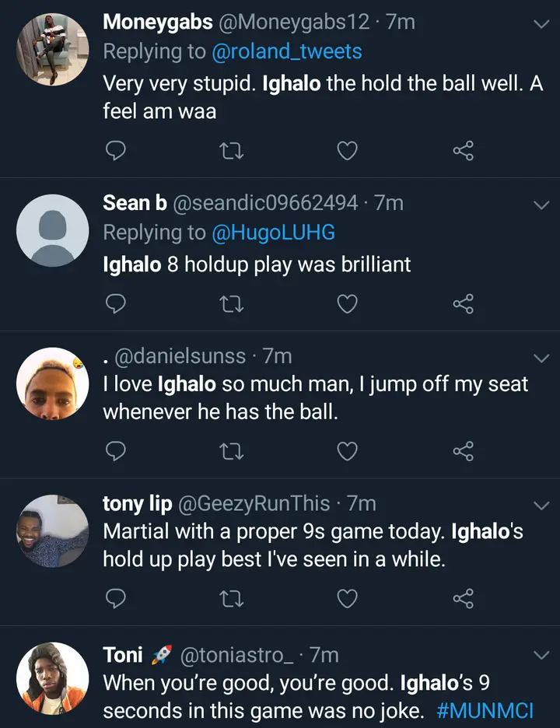Reply to Sean b's tweet
The height and width of the screenshot is (728, 560).
[x=115, y=301]
